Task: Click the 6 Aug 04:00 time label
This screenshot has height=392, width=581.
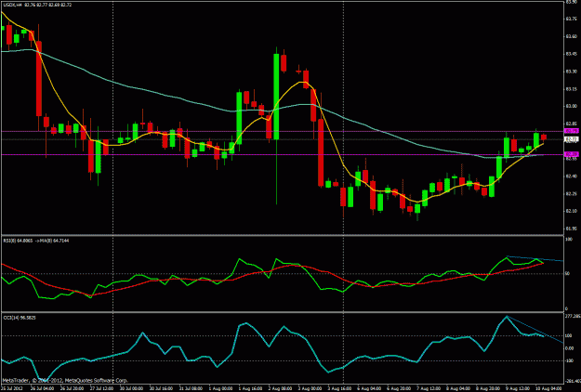Action: tap(367, 388)
